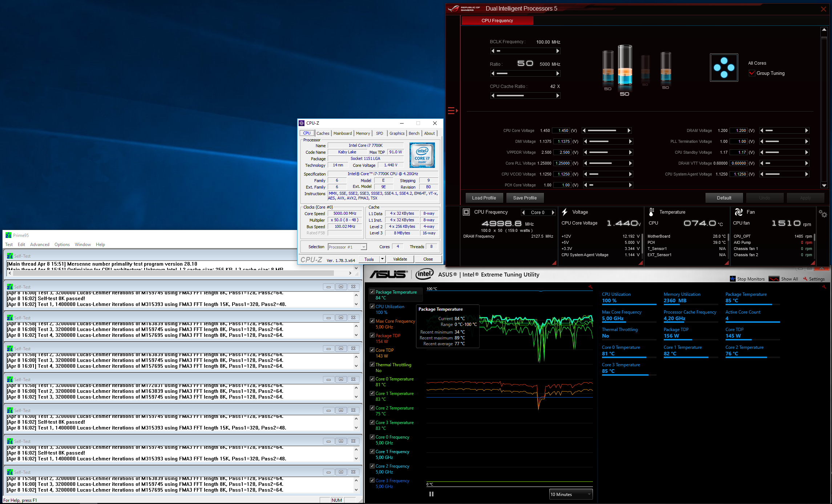Screen dimensions: 832x504
Task: Decrease DMI Voltage with left arrow
Action: coord(585,141)
